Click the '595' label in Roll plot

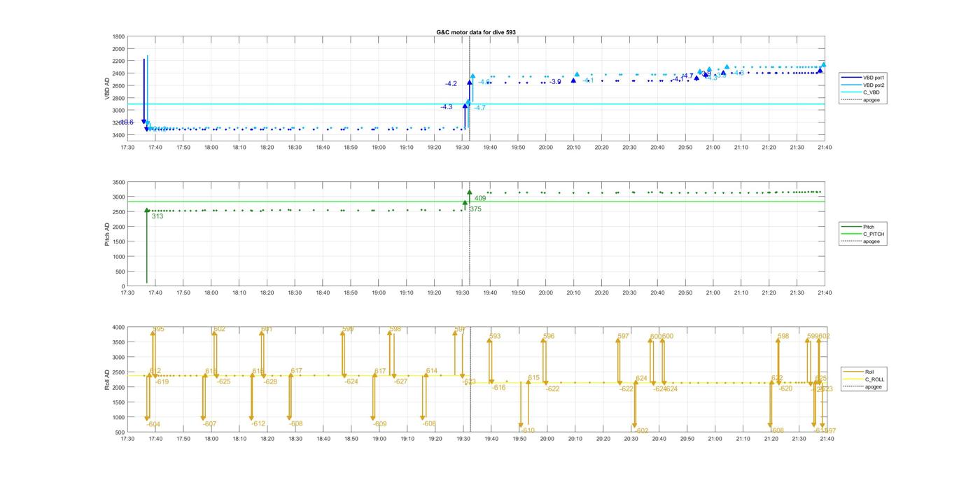click(159, 329)
